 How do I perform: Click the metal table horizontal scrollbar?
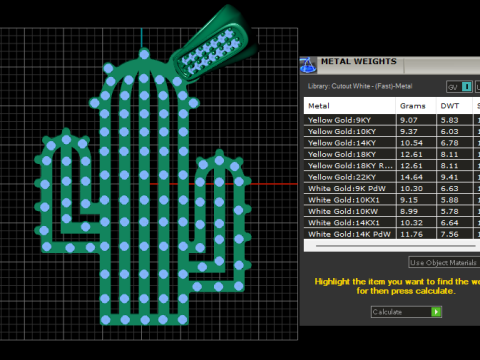[396, 246]
